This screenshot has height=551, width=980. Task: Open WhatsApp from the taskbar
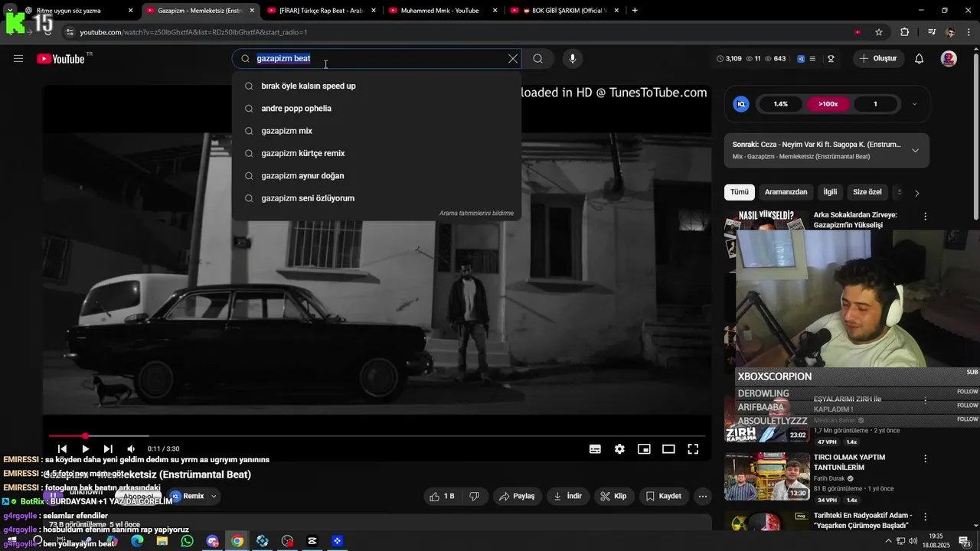click(x=188, y=541)
